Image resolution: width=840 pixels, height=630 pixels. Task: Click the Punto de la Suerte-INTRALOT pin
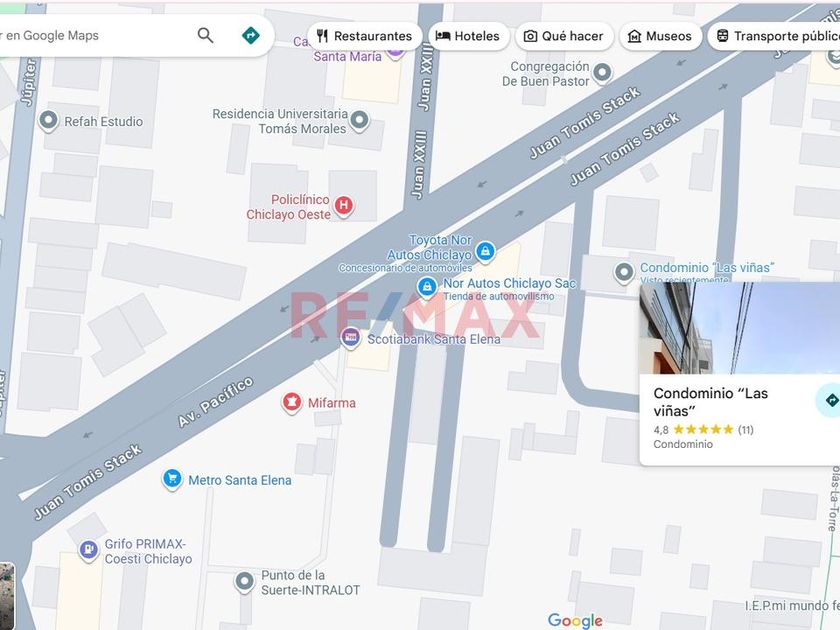point(245,582)
